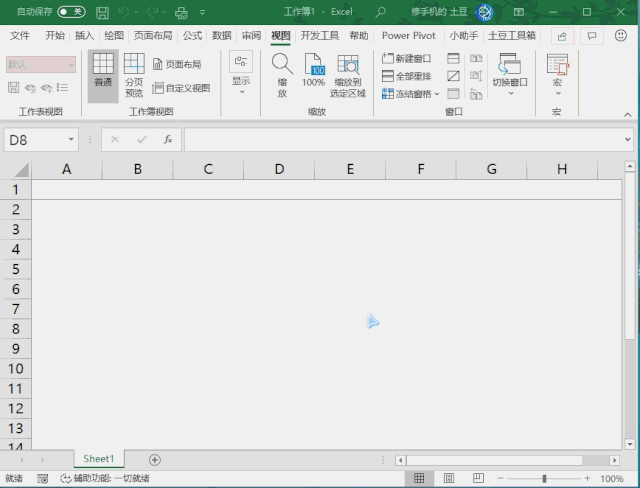Open the Insert (插入) tab
The width and height of the screenshot is (640, 488).
pos(84,36)
